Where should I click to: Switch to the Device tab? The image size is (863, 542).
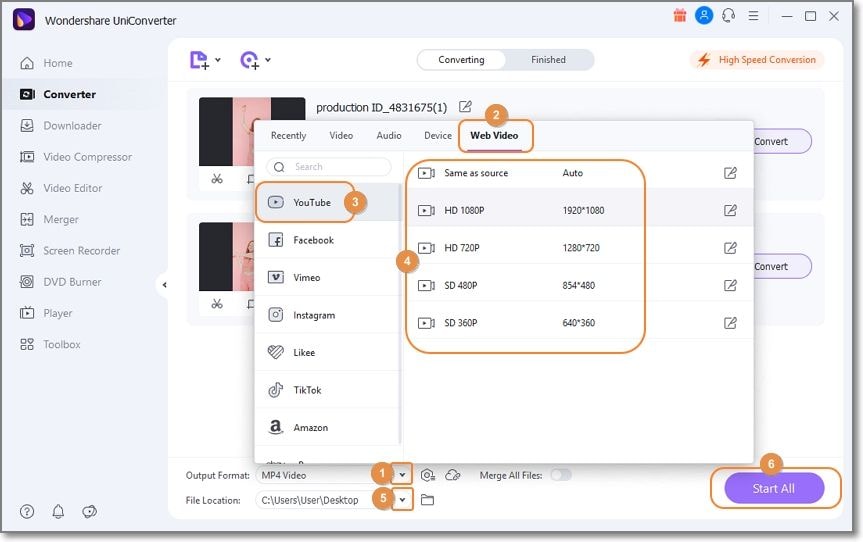pyautogui.click(x=438, y=136)
